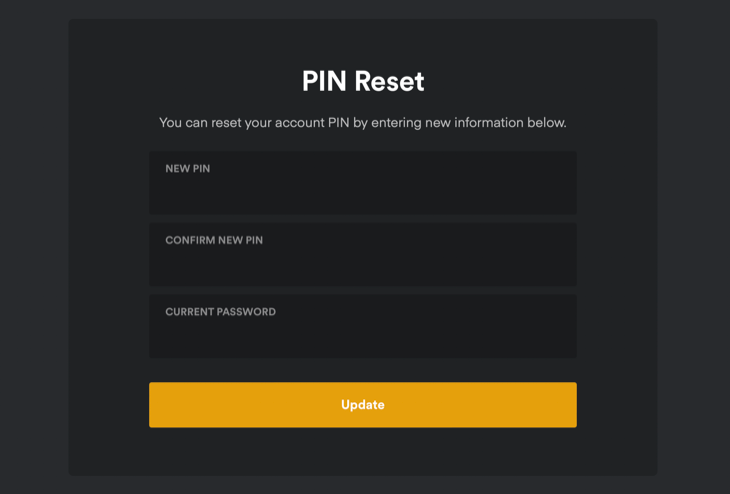Image resolution: width=730 pixels, height=494 pixels.
Task: Click the word Update on the button
Action: [363, 405]
